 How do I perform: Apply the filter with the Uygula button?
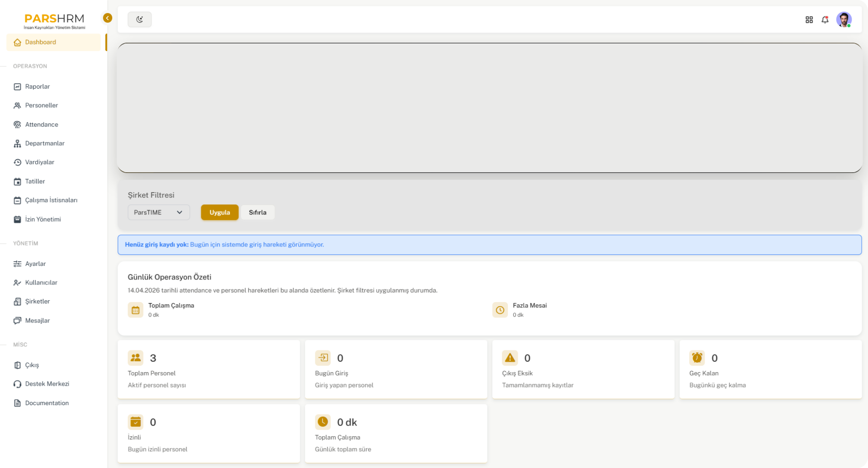(219, 212)
